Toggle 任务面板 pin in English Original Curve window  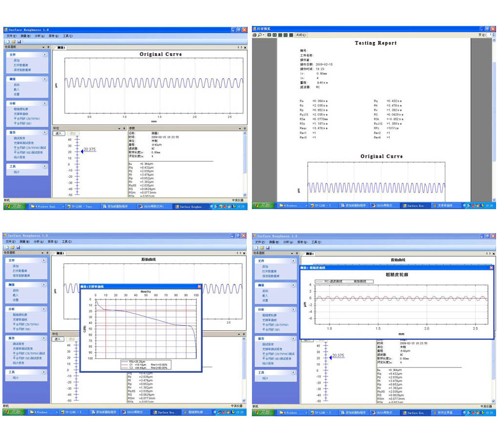coord(48,47)
